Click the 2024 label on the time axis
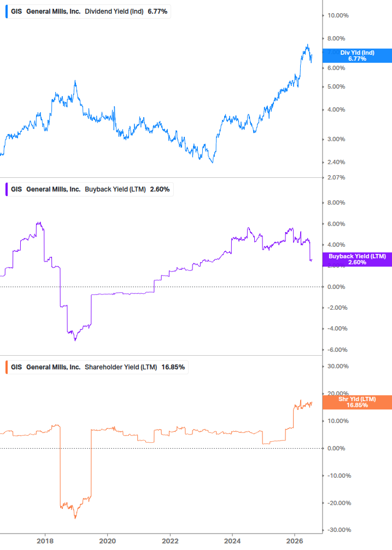Viewport: 392px width, 550px height. (x=232, y=541)
